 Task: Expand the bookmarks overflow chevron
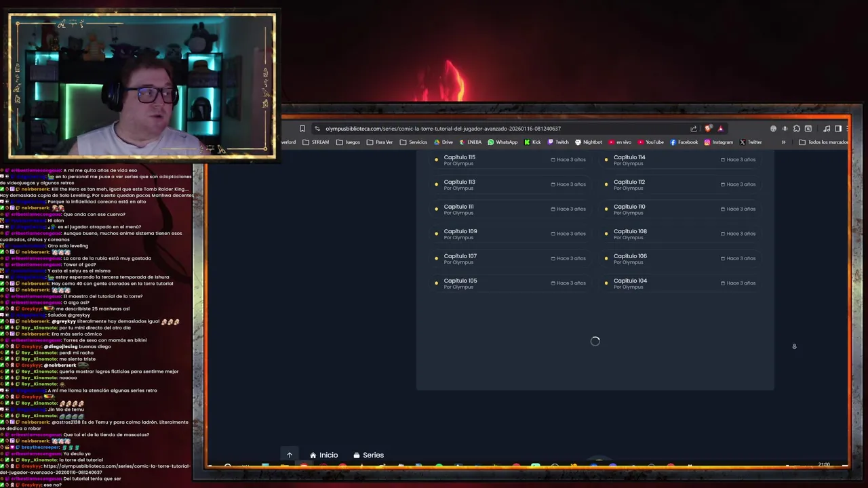pos(783,142)
